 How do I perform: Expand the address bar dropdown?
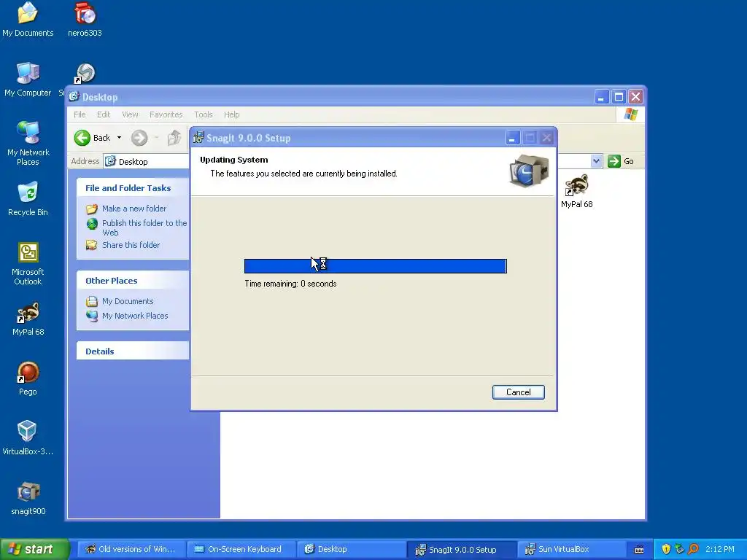click(596, 161)
